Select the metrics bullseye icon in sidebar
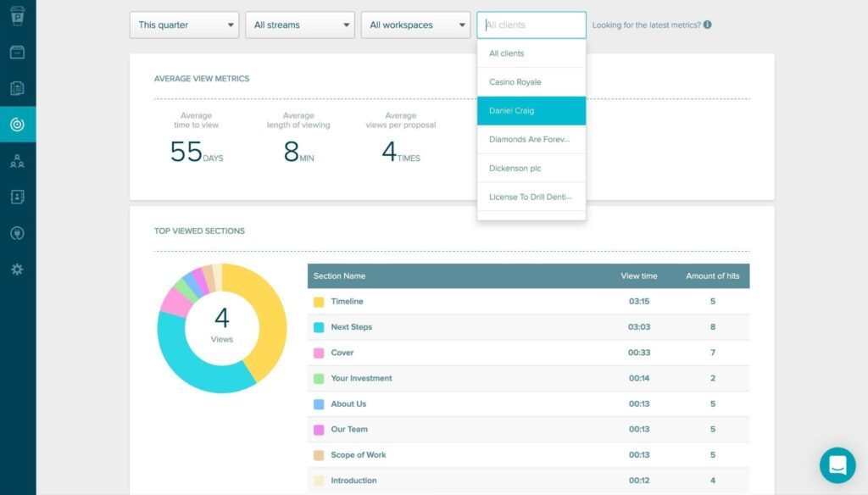Viewport: 868px width, 495px height. (17, 124)
